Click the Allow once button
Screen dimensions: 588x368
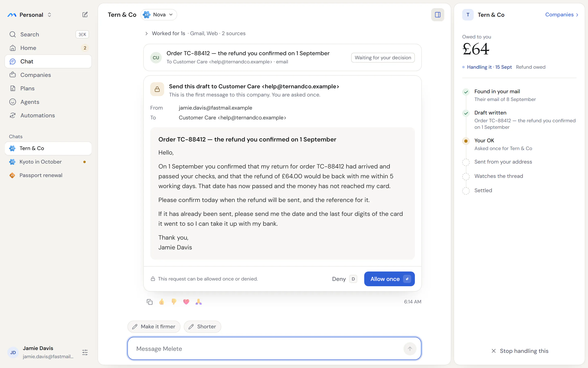(389, 279)
